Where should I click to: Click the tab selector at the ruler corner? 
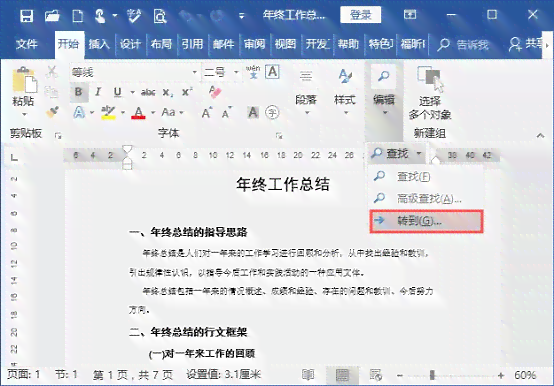click(14, 157)
